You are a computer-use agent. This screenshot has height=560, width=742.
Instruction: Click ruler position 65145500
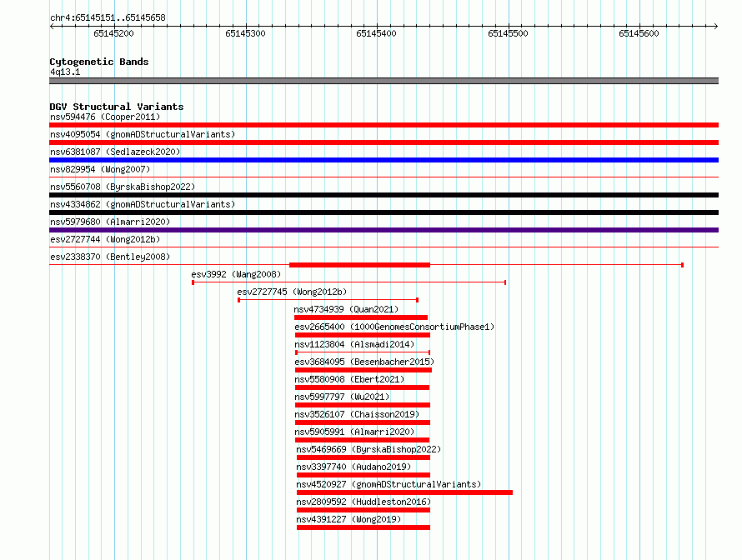click(x=508, y=33)
